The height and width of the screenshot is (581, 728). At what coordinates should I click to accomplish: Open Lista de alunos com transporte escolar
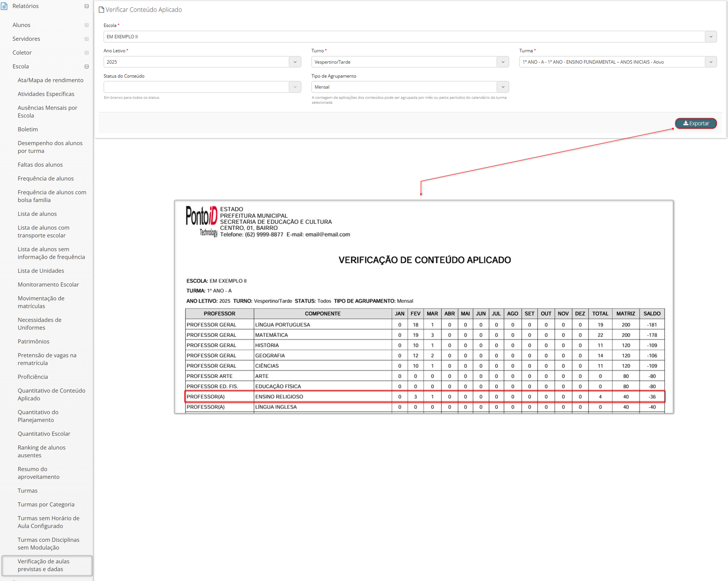point(44,232)
